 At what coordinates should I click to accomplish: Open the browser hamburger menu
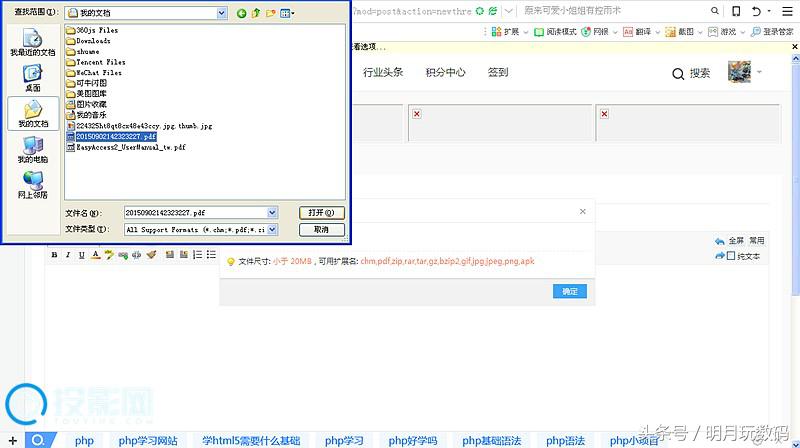(x=788, y=11)
